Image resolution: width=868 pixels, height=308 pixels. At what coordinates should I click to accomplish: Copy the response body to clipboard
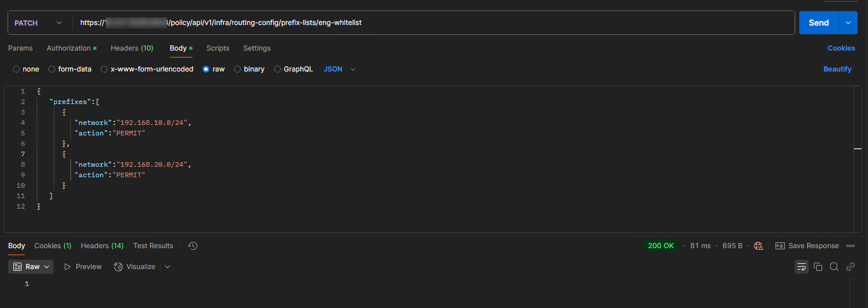coord(818,267)
